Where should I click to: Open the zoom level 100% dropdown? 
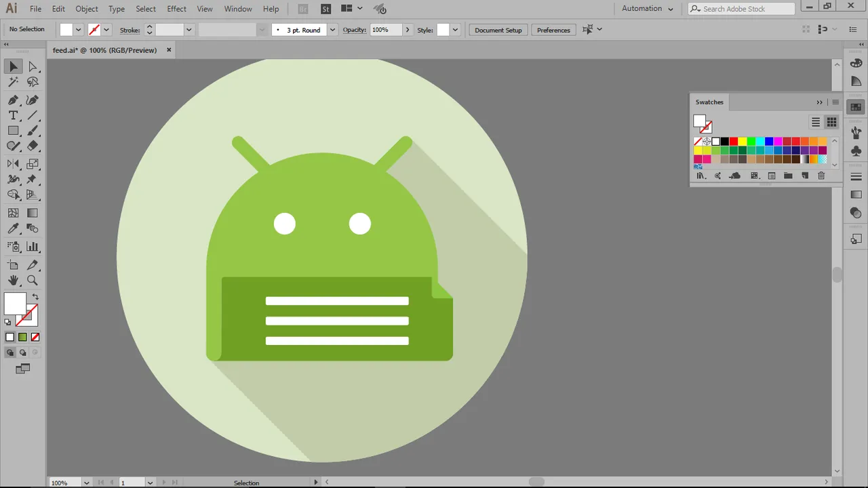[x=86, y=483]
